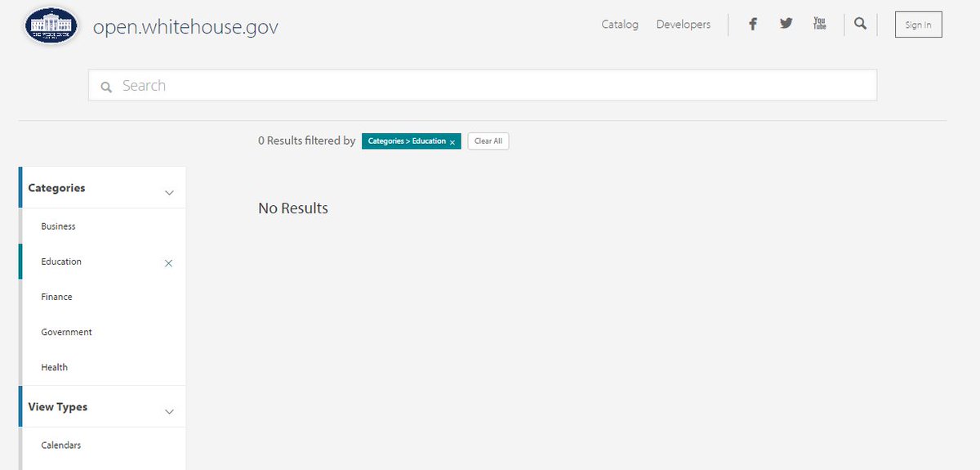Screen dimensions: 980x470
Task: Filter by the Business category
Action: click(58, 226)
